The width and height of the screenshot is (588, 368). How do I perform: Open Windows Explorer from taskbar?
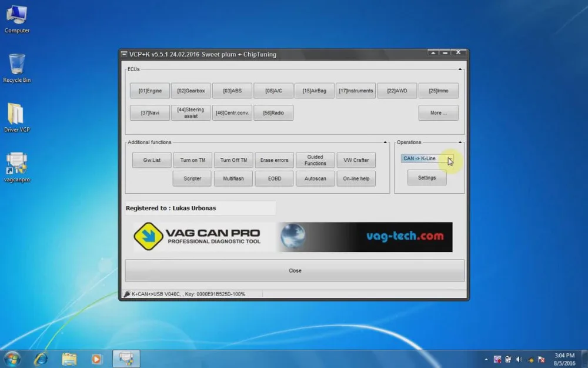[x=69, y=359]
